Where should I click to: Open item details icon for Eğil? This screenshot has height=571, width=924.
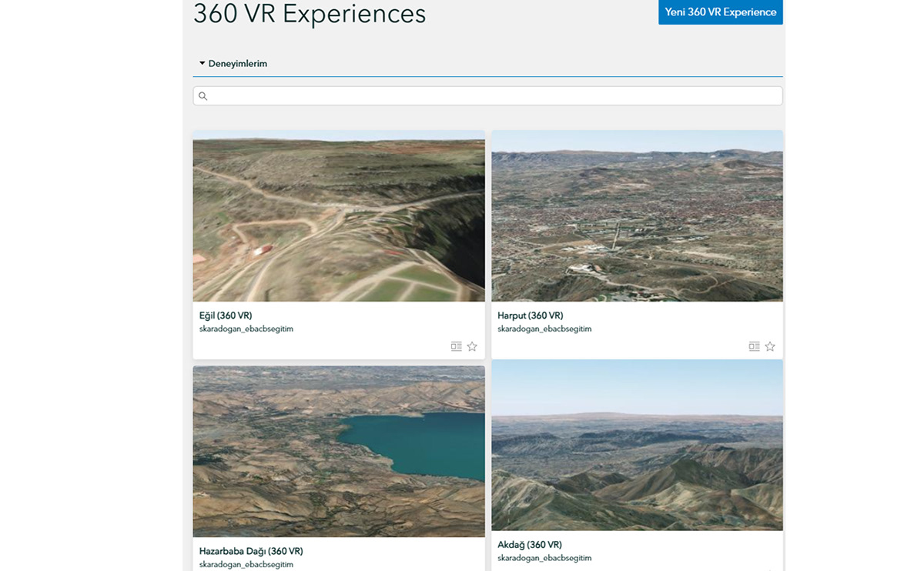coord(457,346)
